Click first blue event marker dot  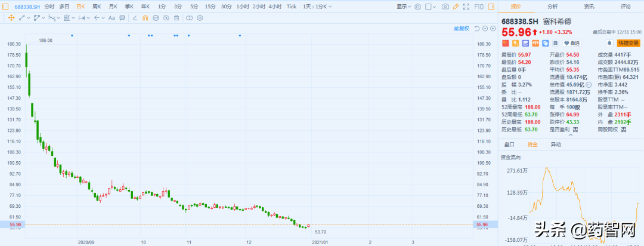click(72, 35)
